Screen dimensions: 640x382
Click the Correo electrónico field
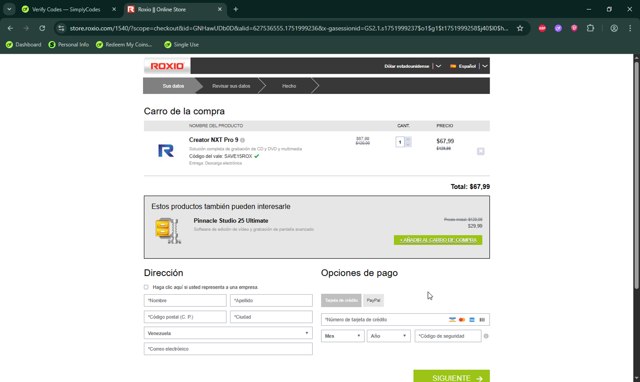point(228,349)
